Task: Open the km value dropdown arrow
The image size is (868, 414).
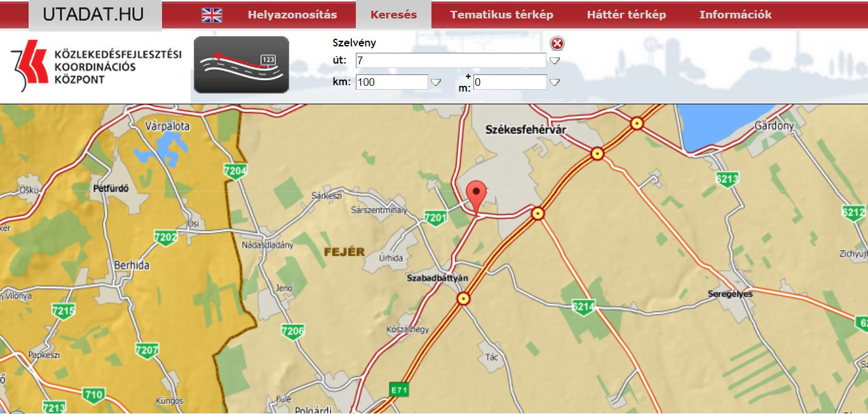Action: (436, 82)
